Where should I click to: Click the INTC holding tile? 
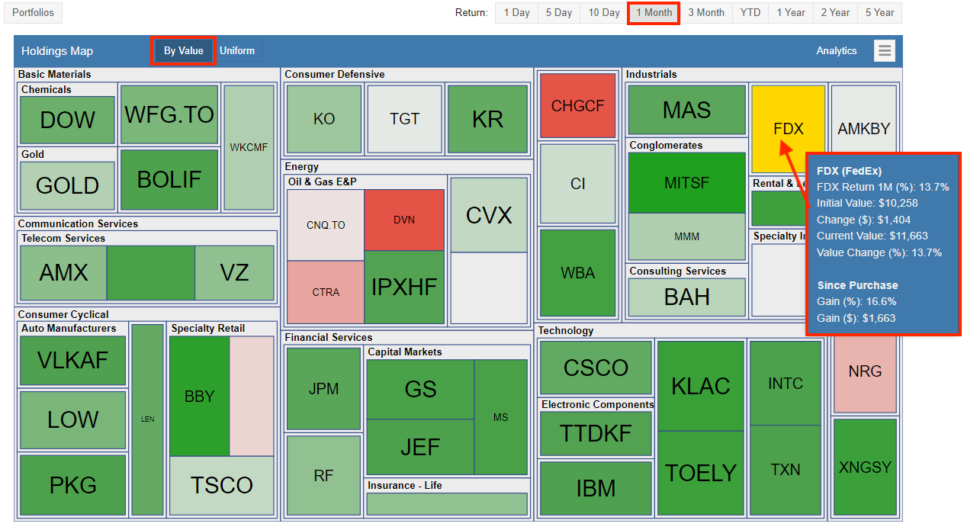click(x=786, y=384)
